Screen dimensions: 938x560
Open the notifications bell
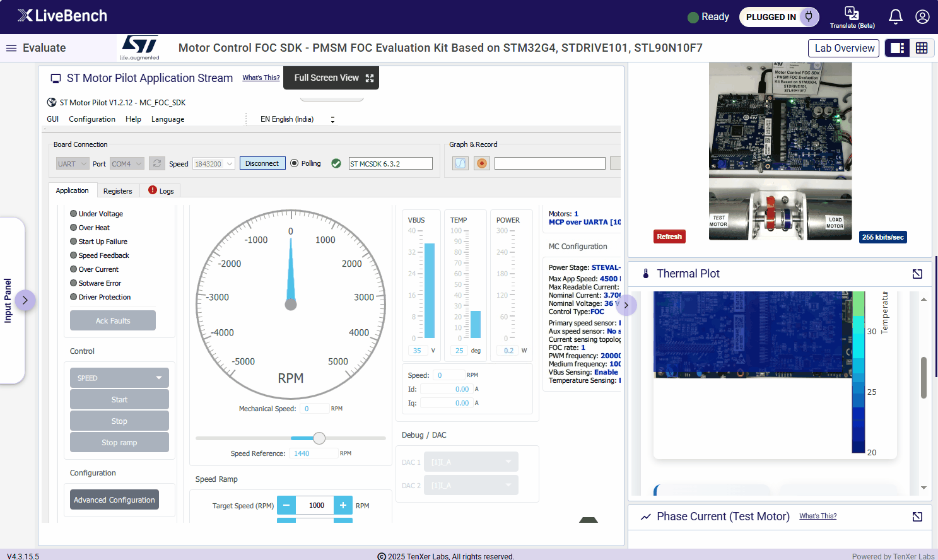(895, 17)
